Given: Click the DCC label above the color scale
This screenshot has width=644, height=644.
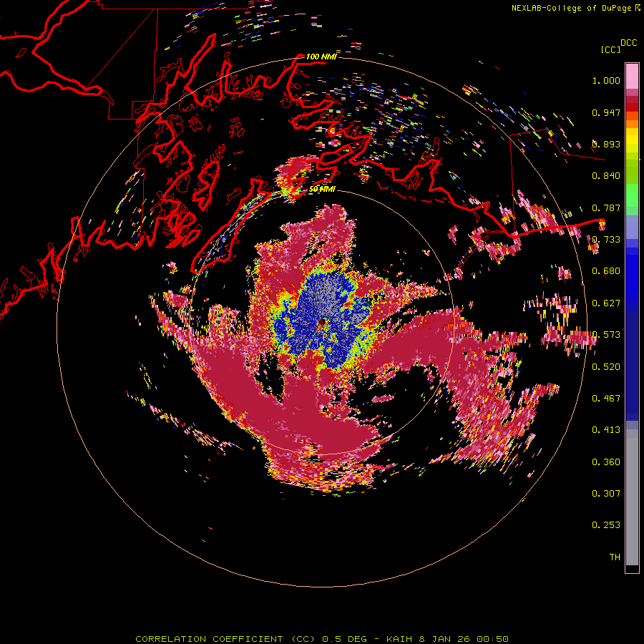Looking at the screenshot, I should click(629, 43).
